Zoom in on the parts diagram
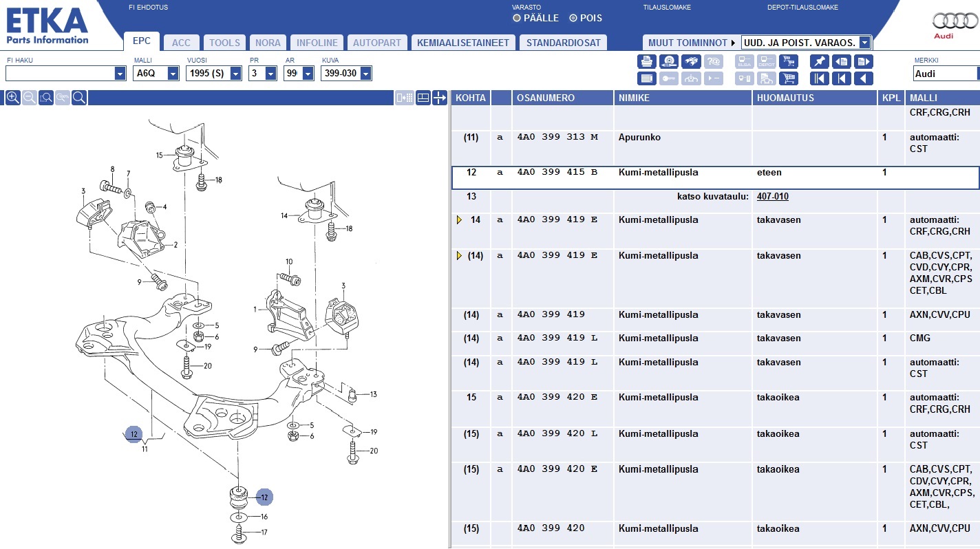 (12, 98)
